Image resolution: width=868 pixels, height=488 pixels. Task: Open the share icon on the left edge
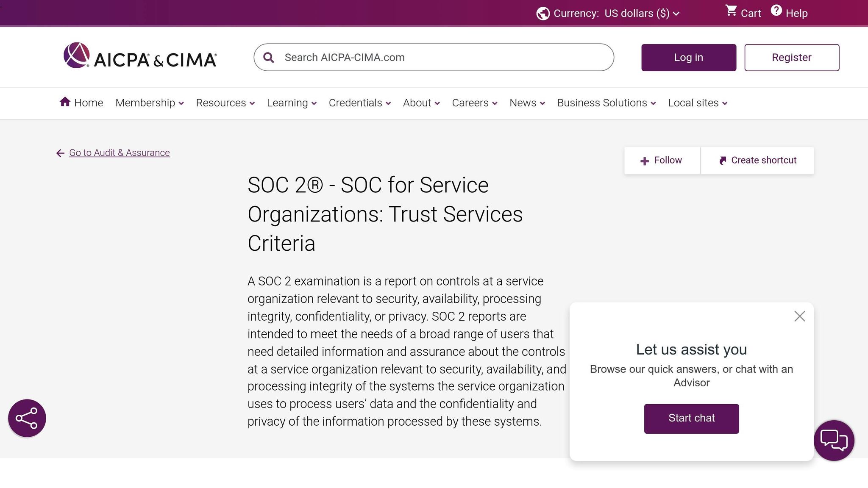click(x=27, y=418)
